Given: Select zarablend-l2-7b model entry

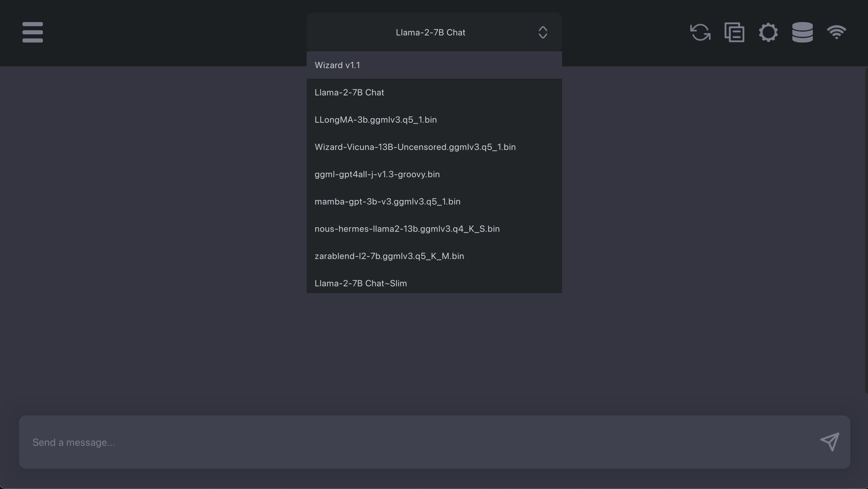Looking at the screenshot, I should [434, 256].
